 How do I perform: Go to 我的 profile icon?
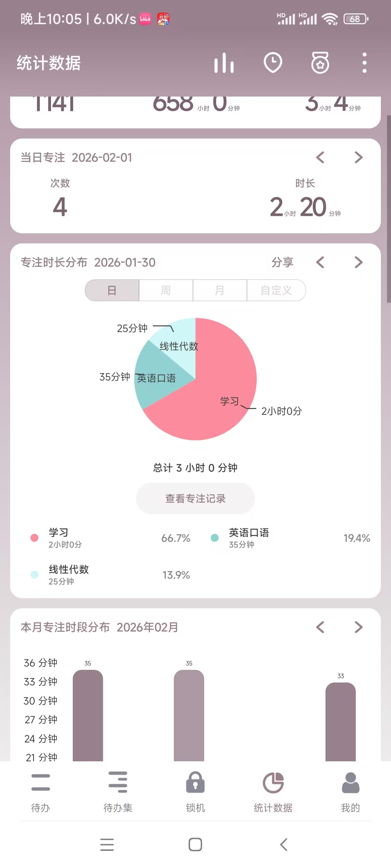pyautogui.click(x=350, y=782)
